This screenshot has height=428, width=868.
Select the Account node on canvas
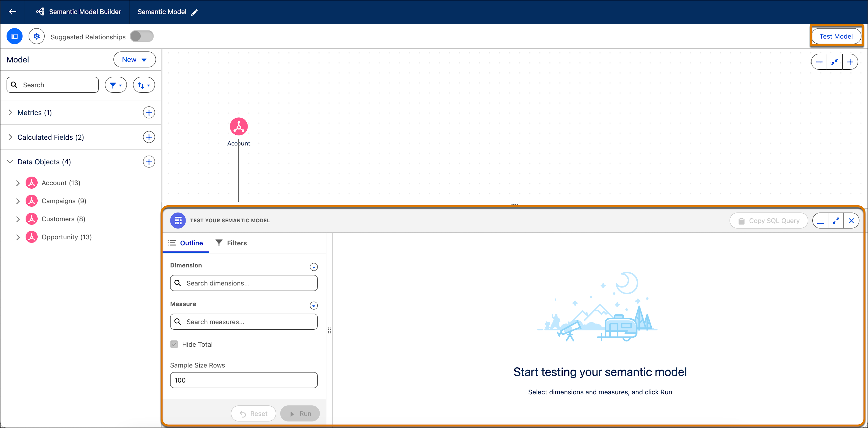pos(239,127)
